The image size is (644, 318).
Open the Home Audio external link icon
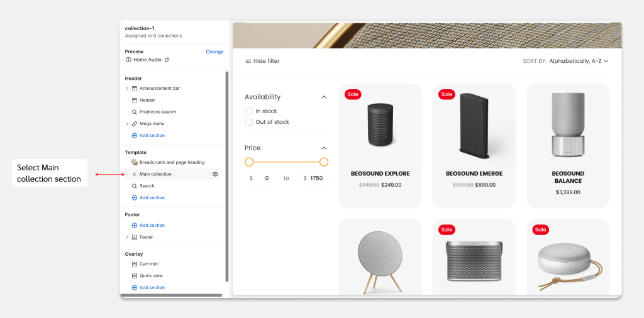[x=167, y=60]
